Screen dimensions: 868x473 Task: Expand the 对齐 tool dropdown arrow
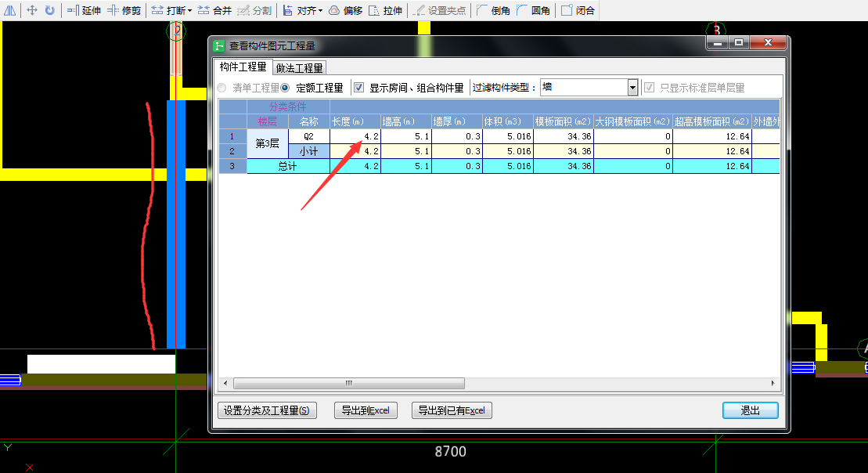(x=320, y=11)
